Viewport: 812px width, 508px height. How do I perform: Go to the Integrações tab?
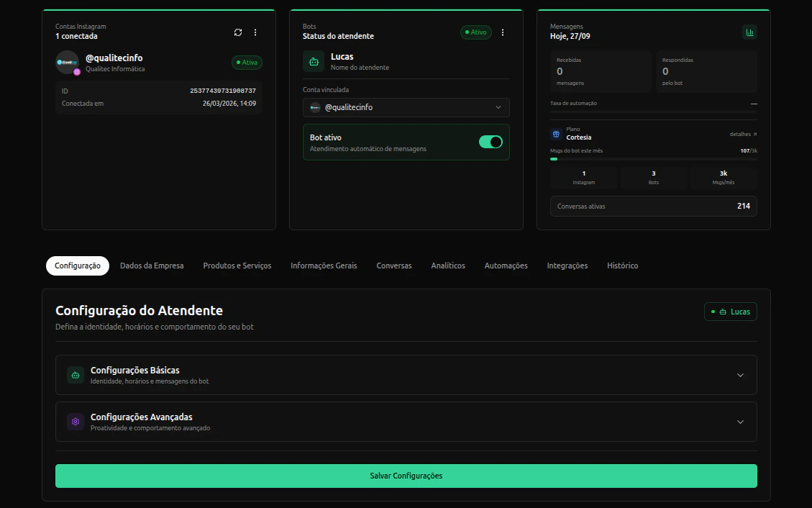(x=567, y=266)
